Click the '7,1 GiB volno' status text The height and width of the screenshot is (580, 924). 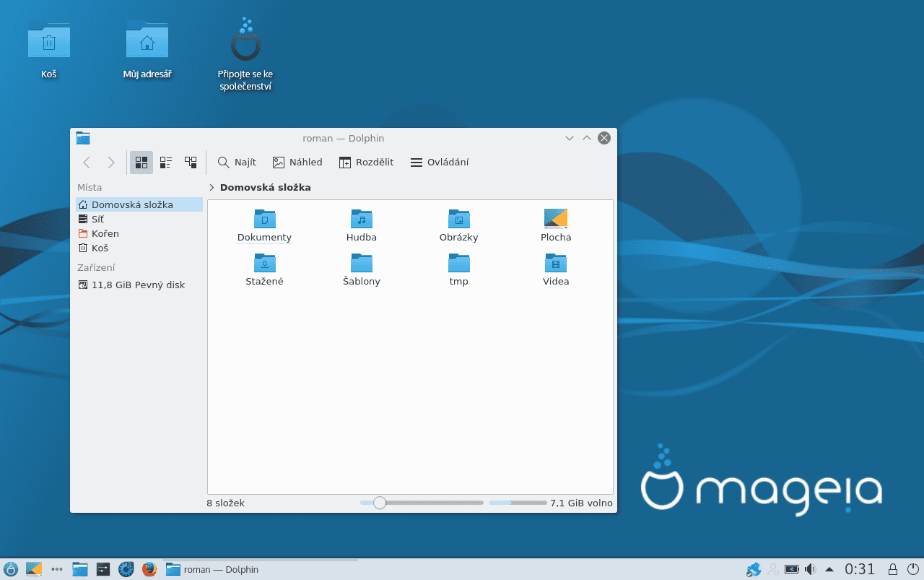click(581, 503)
